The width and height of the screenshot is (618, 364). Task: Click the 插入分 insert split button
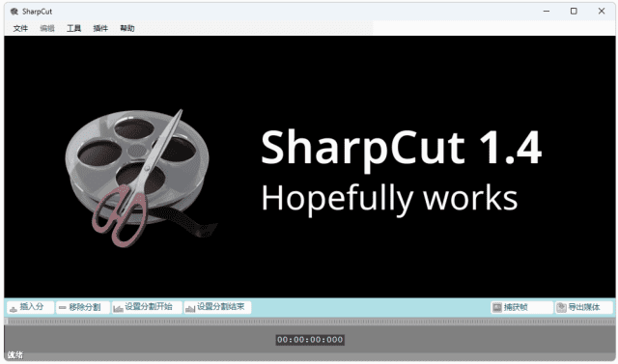pyautogui.click(x=30, y=307)
